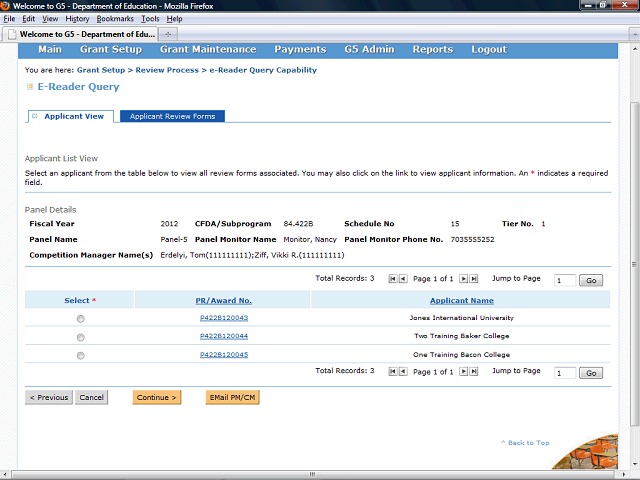Select radio button for One Training Bacon College

(80, 355)
